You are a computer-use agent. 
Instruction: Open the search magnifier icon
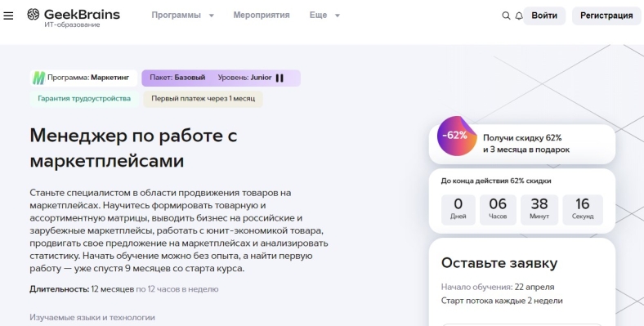[x=506, y=16]
